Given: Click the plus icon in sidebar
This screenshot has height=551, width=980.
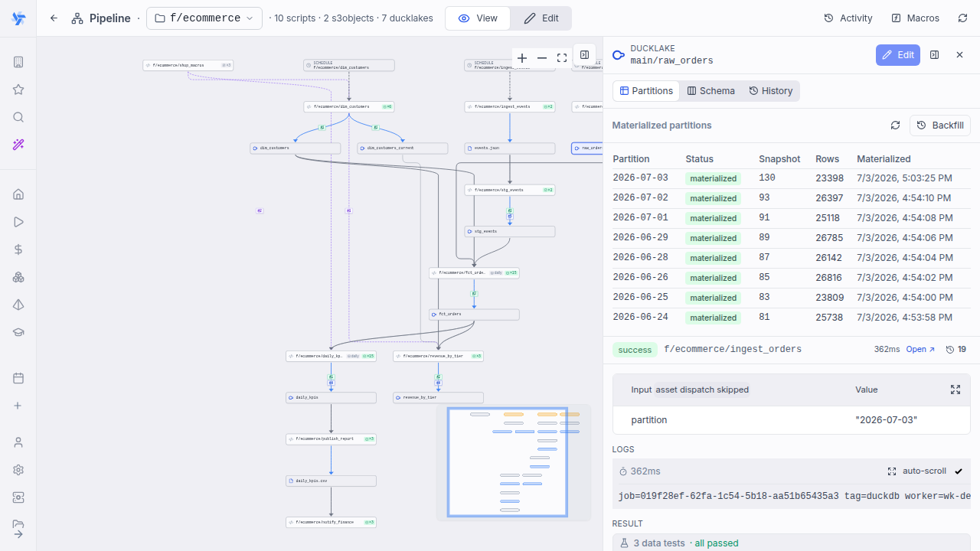Looking at the screenshot, I should (x=18, y=406).
